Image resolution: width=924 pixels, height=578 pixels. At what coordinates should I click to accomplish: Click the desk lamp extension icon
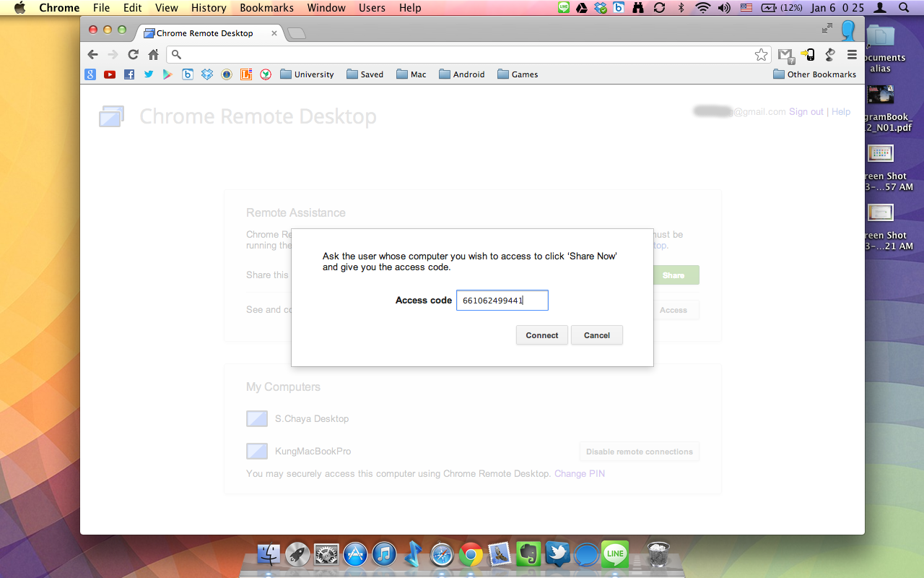(830, 55)
